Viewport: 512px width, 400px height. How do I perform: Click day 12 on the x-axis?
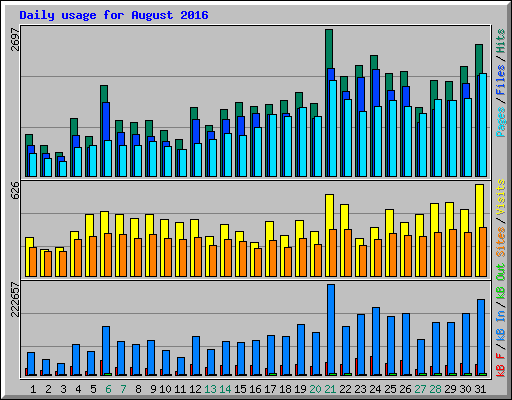[195, 389]
